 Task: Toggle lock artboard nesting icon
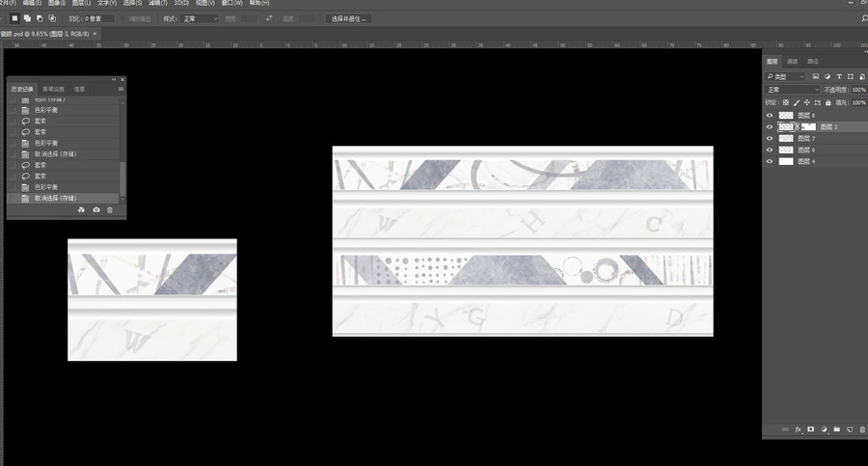tap(818, 102)
